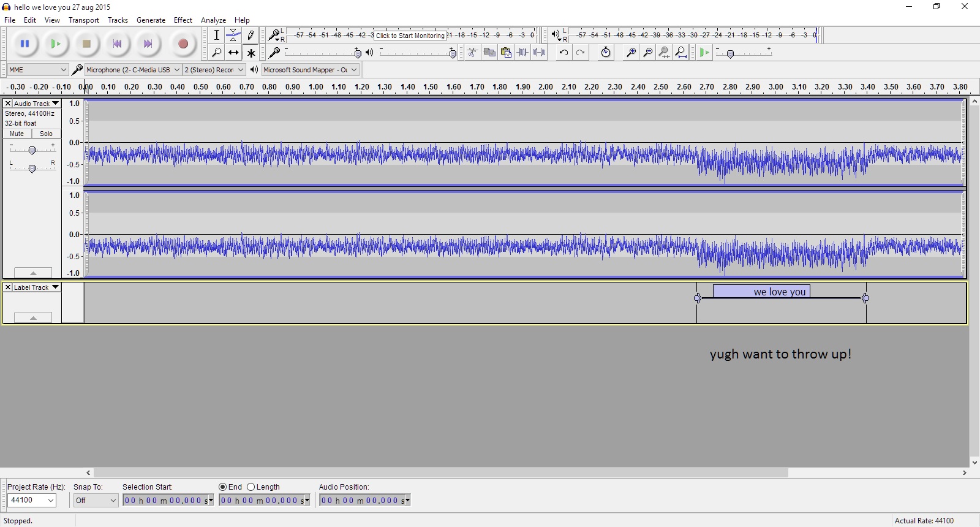The height and width of the screenshot is (527, 980).
Task: Select the Envelope tool
Action: [x=233, y=36]
